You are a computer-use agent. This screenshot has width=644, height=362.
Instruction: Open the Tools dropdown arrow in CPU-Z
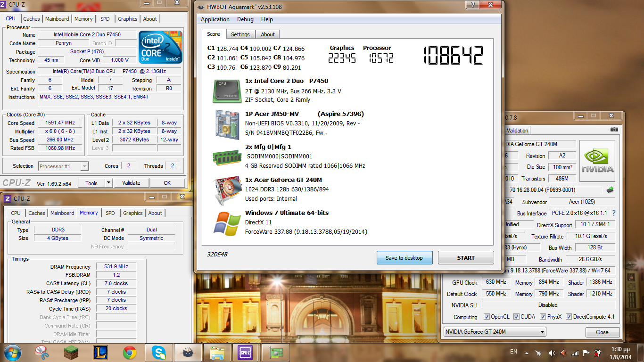click(108, 183)
